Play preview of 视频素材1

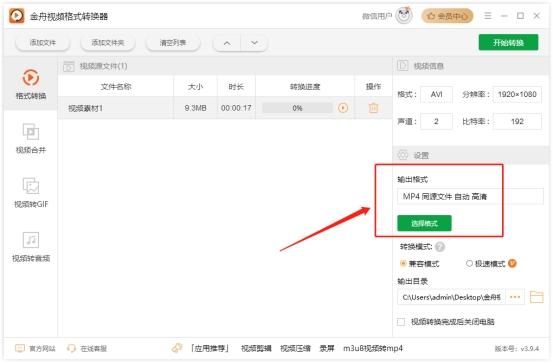coord(343,108)
